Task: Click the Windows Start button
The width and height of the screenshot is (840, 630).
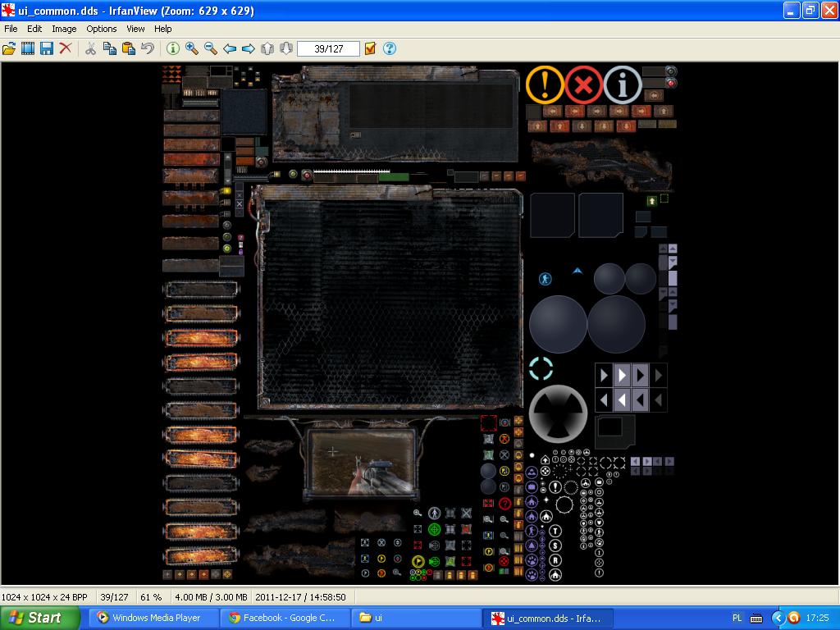Action: (39, 618)
